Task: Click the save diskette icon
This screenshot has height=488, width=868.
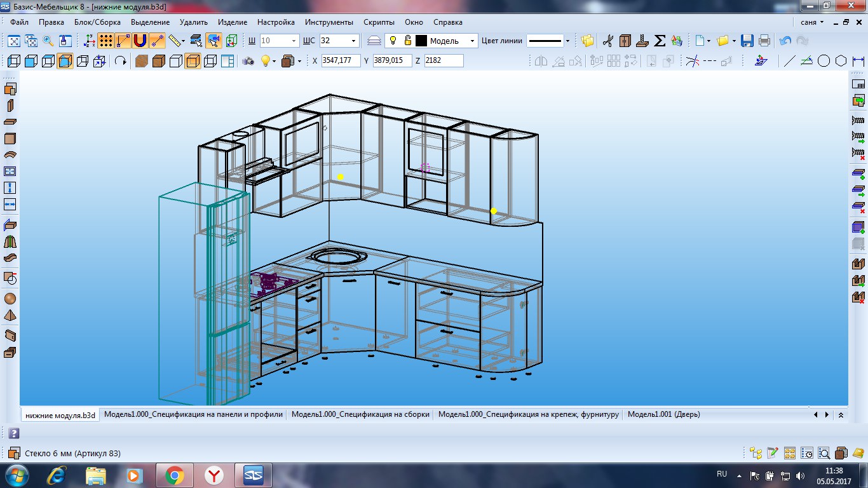Action: click(x=747, y=41)
